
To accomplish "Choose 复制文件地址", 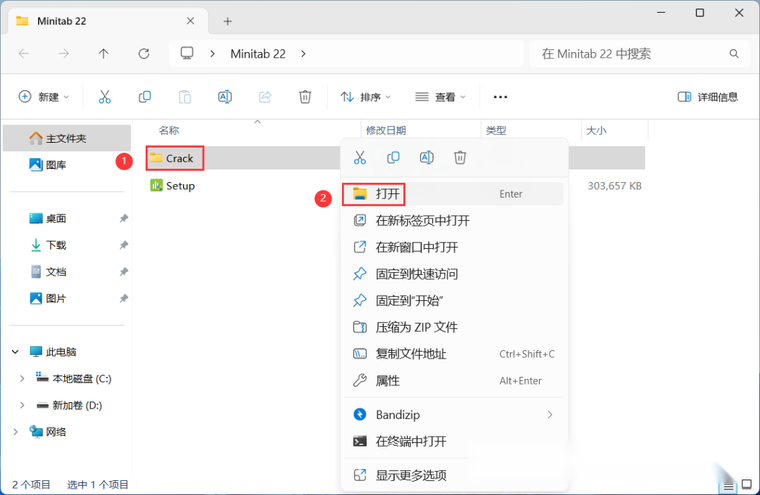I will click(x=454, y=354).
